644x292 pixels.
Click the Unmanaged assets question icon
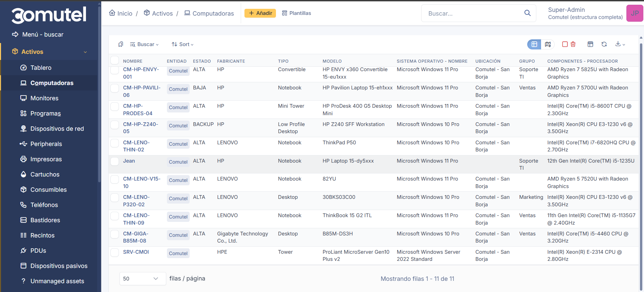point(23,281)
